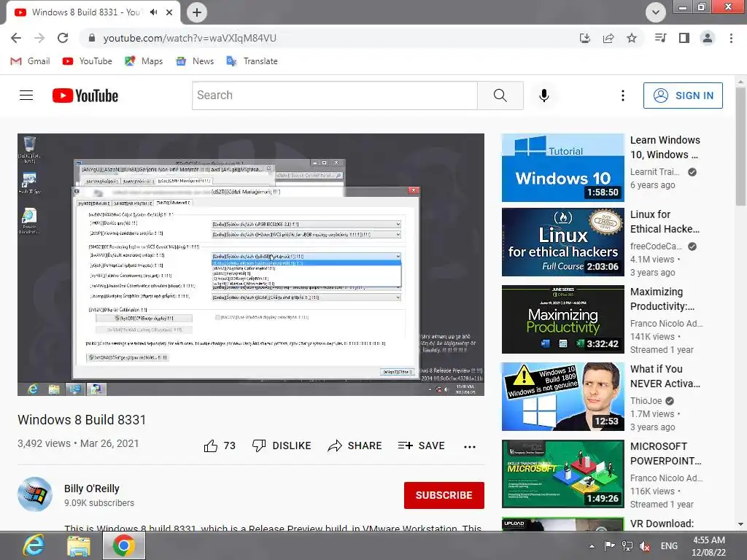Viewport: 747px width, 560px height.
Task: Click the SAVE button
Action: point(421,446)
